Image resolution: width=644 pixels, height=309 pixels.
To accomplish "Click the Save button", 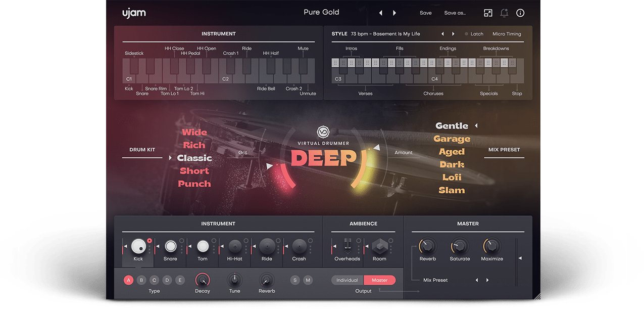I will click(x=426, y=13).
